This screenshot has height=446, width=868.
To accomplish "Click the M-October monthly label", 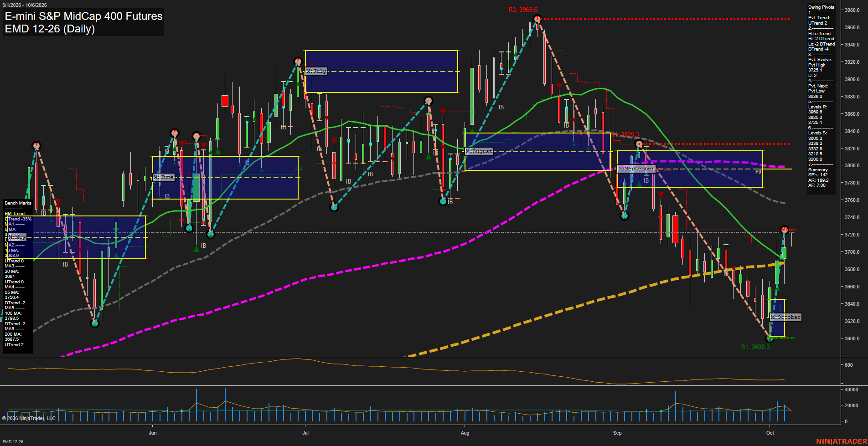I will click(785, 317).
